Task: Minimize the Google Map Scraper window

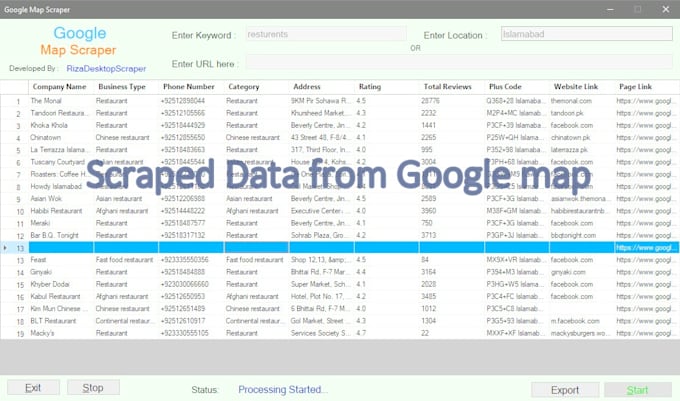Action: (610, 9)
